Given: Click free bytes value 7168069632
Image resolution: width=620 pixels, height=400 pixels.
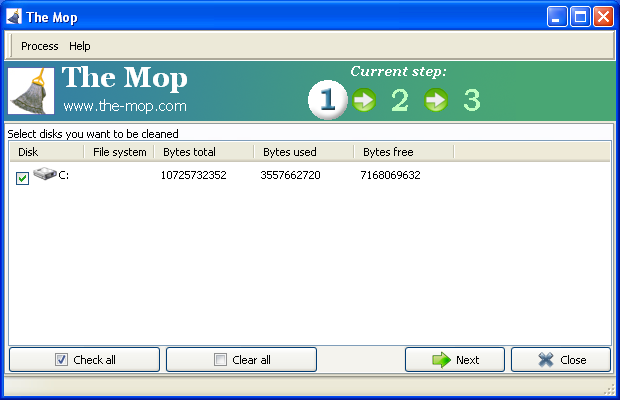Looking at the screenshot, I should click(x=390, y=175).
